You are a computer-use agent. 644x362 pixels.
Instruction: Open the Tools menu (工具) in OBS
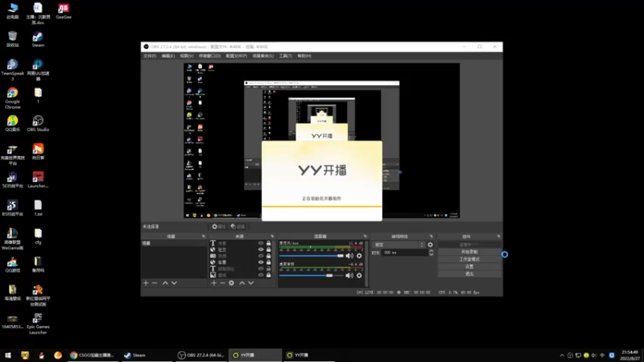(286, 56)
